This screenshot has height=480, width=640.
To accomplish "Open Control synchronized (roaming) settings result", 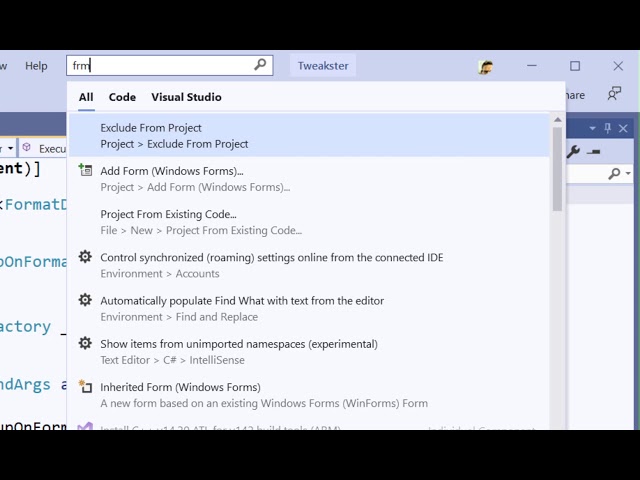I will pyautogui.click(x=309, y=265).
